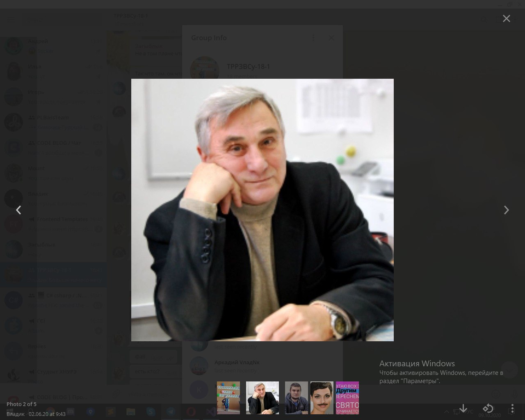This screenshot has width=525, height=420.
Task: Advance to the next photo arrow
Action: tap(507, 210)
